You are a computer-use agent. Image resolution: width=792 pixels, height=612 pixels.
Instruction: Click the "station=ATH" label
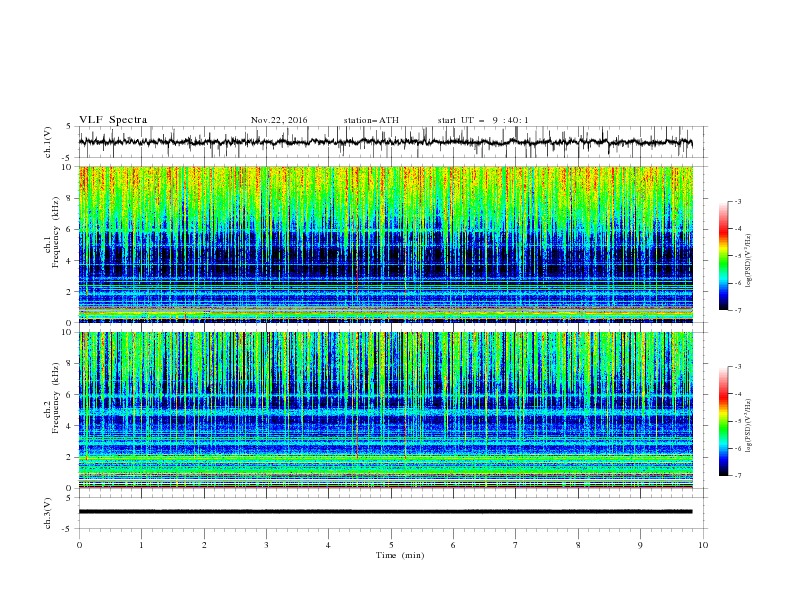[371, 120]
